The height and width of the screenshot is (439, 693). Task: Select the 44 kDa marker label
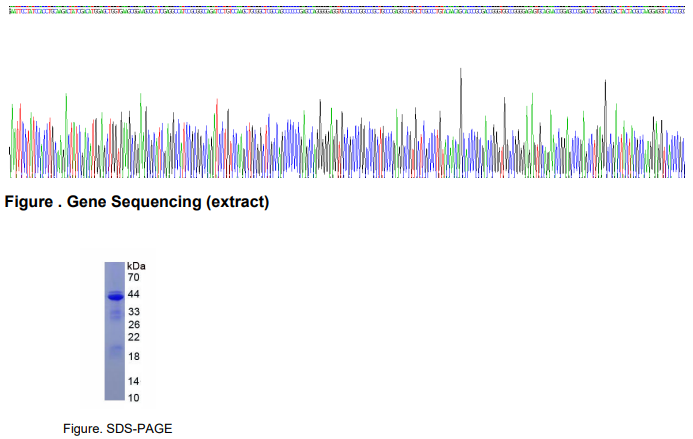coord(134,295)
